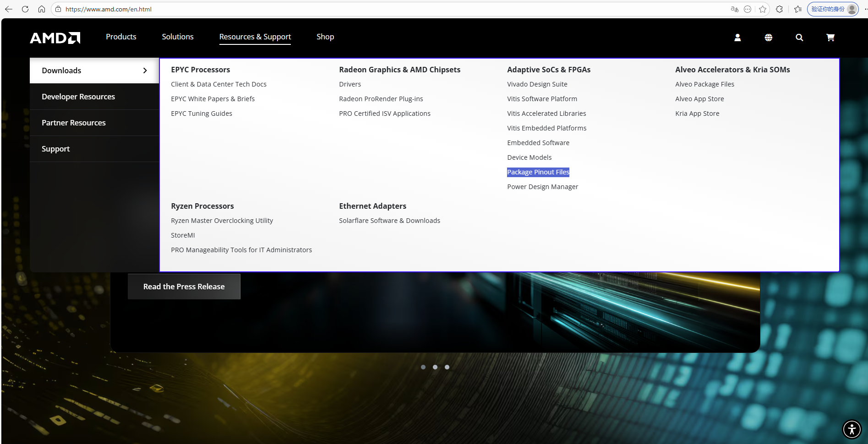Click the site info lock icon
868x444 pixels.
[x=58, y=9]
